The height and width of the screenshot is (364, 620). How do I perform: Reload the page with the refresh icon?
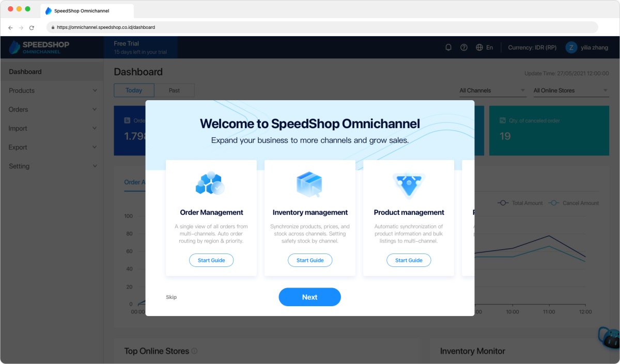pos(32,28)
